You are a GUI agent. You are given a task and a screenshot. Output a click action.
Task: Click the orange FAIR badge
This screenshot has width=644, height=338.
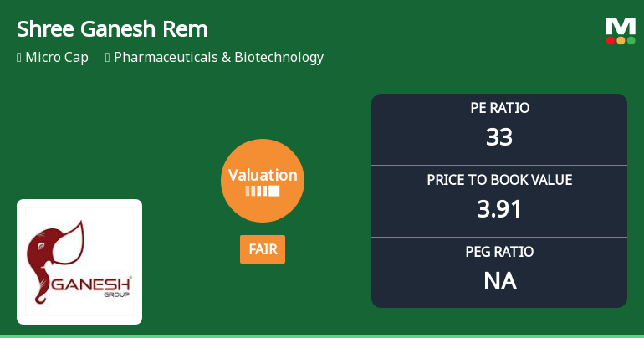[x=263, y=249]
